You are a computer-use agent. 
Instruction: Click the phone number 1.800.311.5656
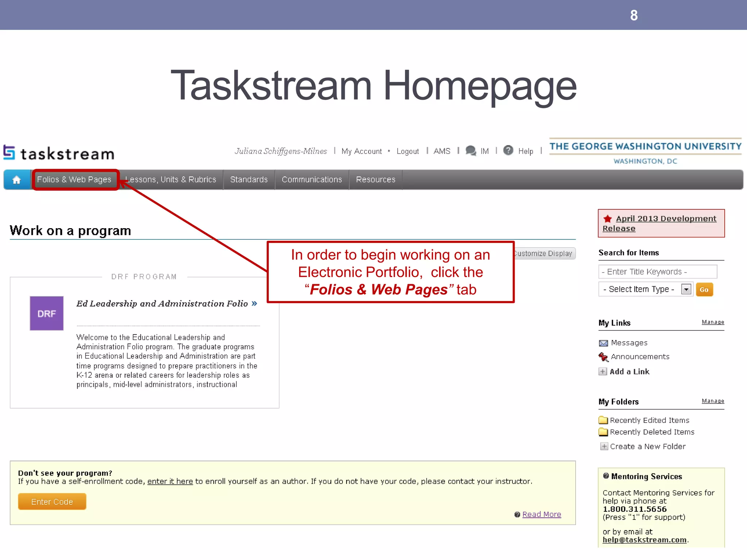[635, 509]
